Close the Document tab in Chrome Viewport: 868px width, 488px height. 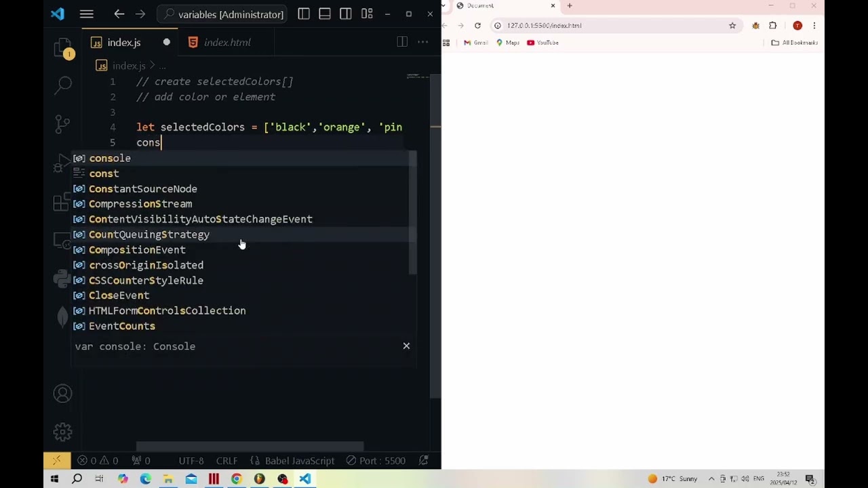[x=553, y=5]
